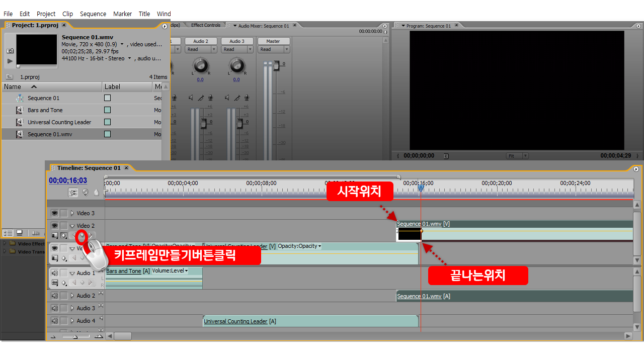Enable recording on Audio 2 mixer track
The width and height of the screenshot is (644, 362).
click(x=210, y=98)
